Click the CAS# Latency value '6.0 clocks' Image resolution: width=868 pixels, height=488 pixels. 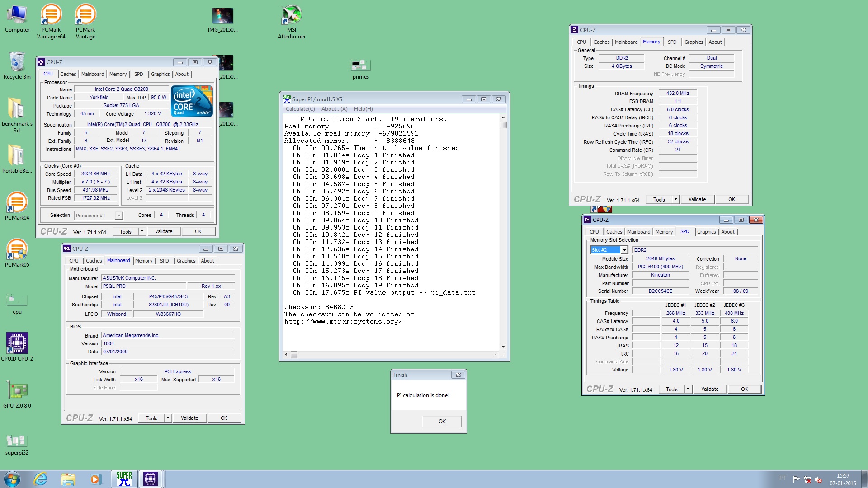coord(677,110)
